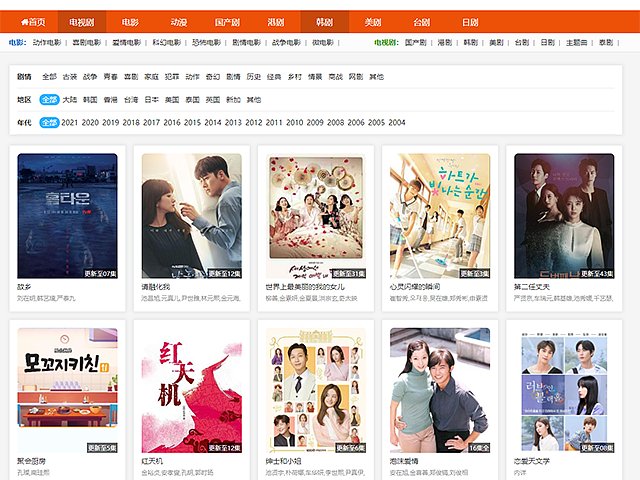This screenshot has height=480, width=640.
Task: Filter region by 英国
Action: click(213, 100)
